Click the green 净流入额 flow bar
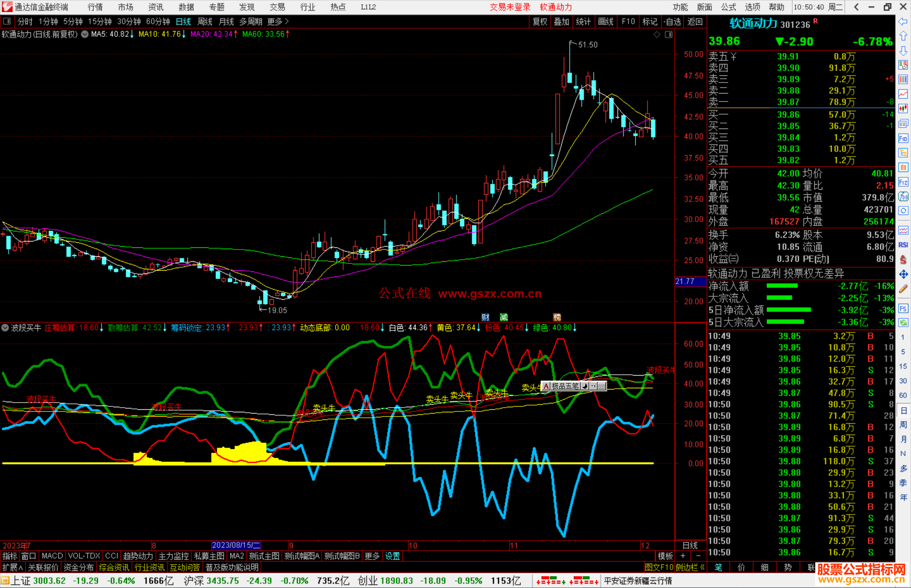Screen dimensions: 911x588 click(782, 286)
